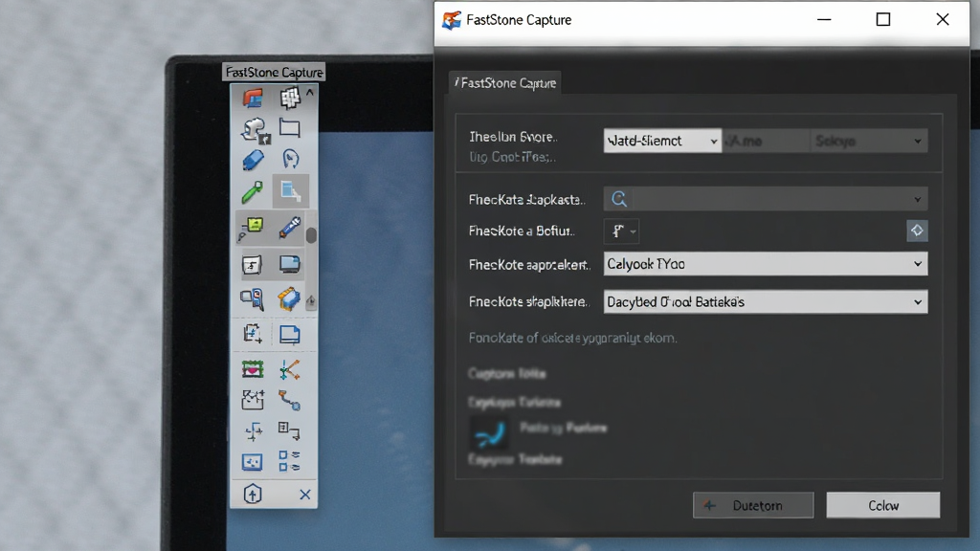Click the two checkboxes list icon
Image resolution: width=980 pixels, height=551 pixels.
click(289, 461)
